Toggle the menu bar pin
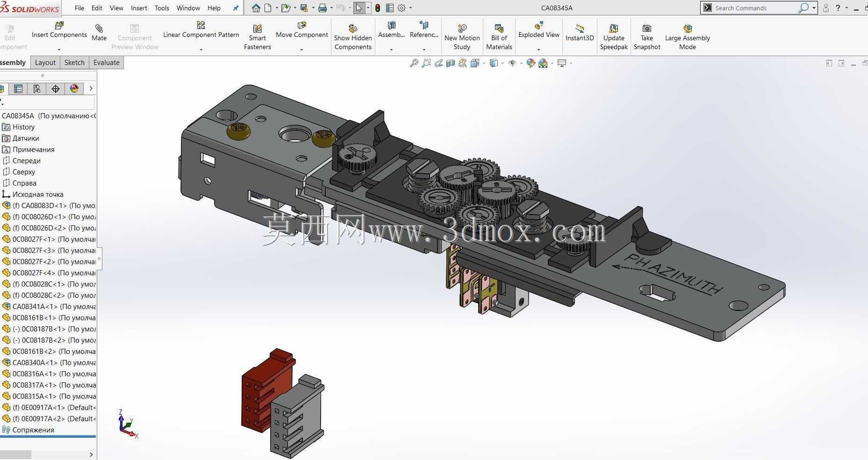 [236, 8]
